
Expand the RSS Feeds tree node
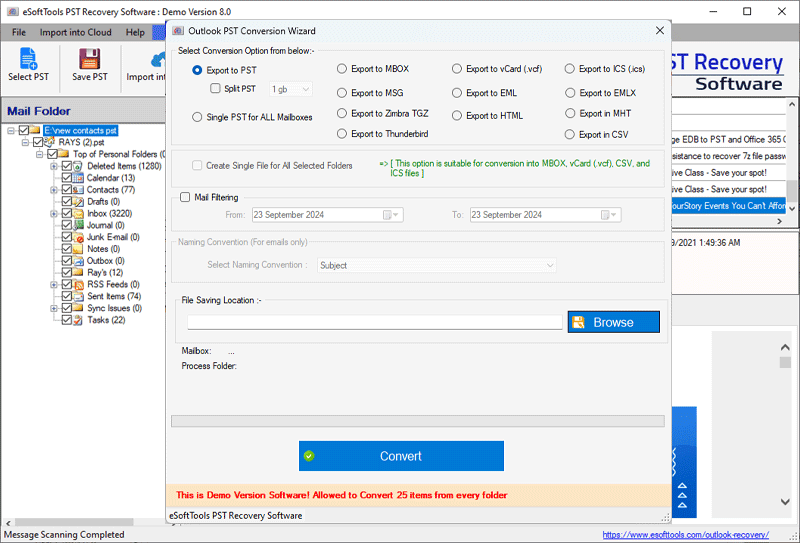click(x=54, y=285)
